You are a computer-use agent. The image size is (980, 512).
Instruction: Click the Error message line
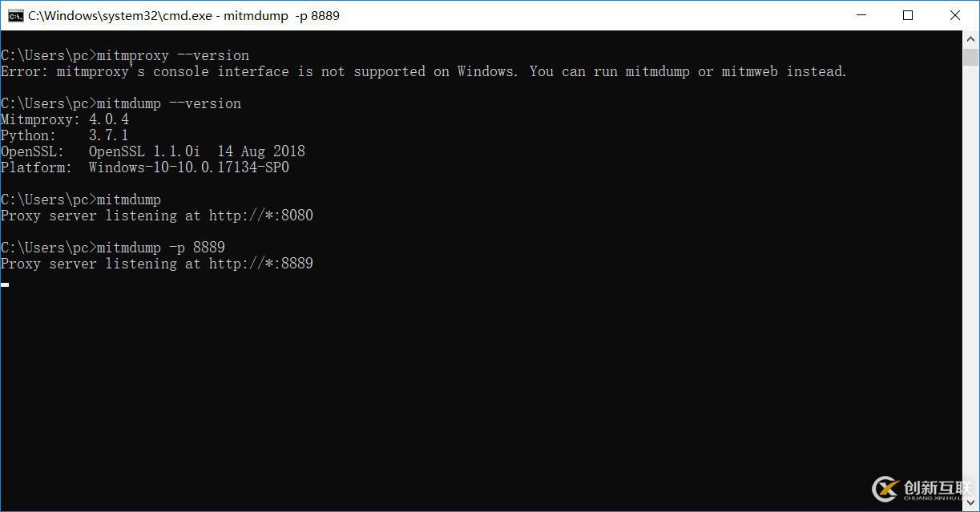click(423, 71)
